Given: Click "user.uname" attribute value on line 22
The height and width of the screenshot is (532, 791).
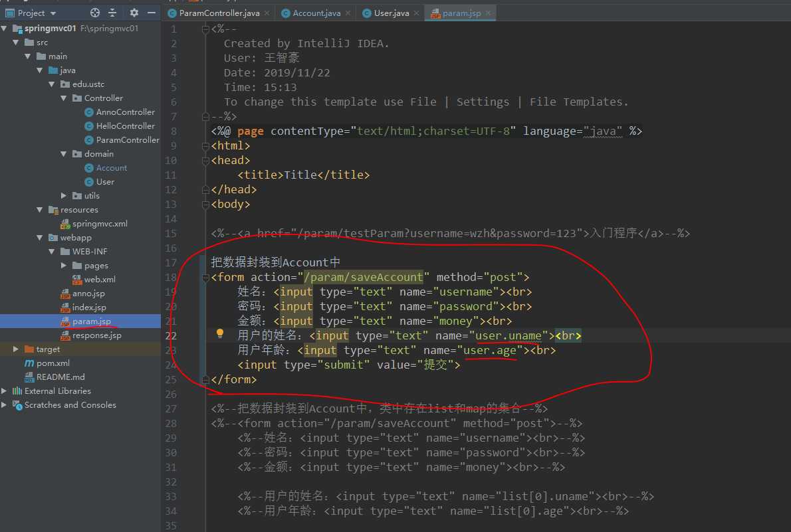Looking at the screenshot, I should pos(508,336).
